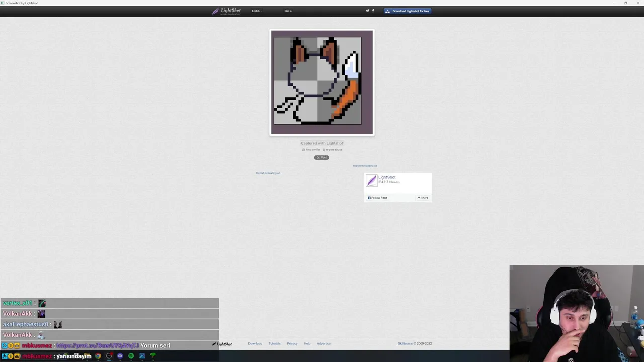Open prnt.sc link in mbkusmez chat message

(98, 346)
